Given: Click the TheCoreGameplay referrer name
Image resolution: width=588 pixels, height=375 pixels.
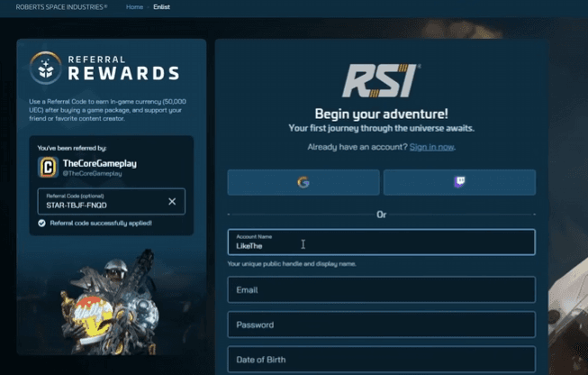Looking at the screenshot, I should pos(100,163).
